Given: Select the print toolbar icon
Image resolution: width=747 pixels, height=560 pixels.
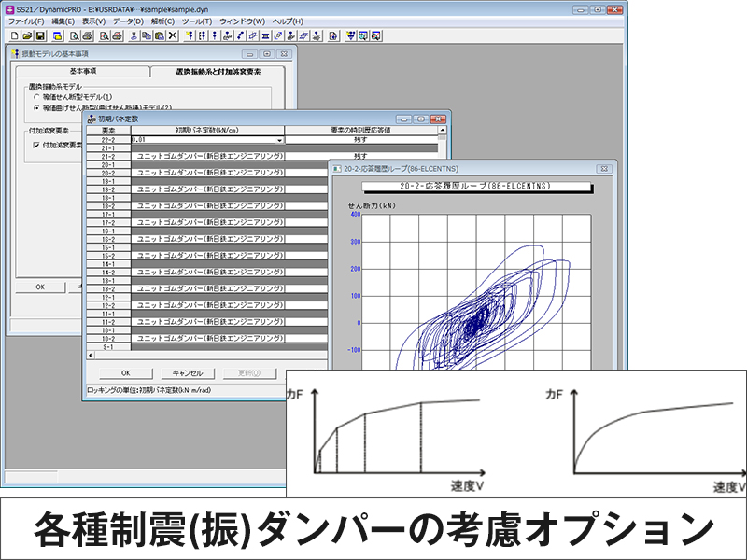Looking at the screenshot, I should 87,35.
